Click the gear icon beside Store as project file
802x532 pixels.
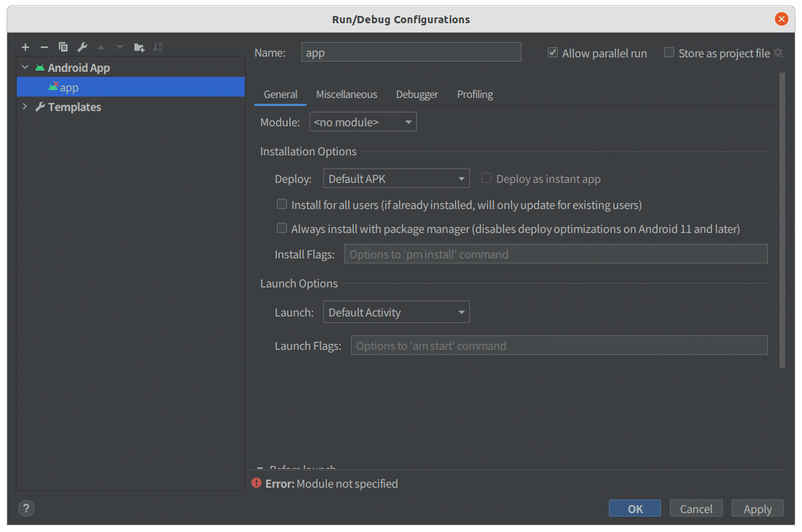[778, 53]
